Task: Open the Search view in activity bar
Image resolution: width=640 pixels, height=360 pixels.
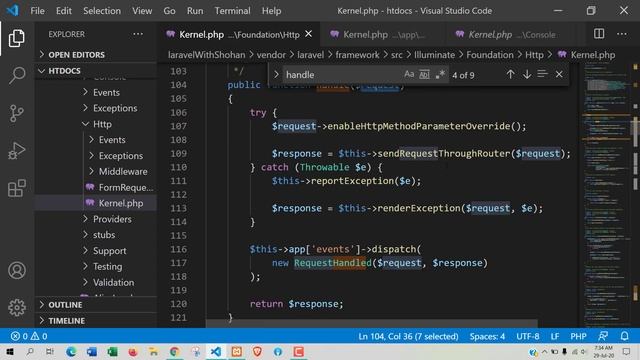Action: coord(16,76)
